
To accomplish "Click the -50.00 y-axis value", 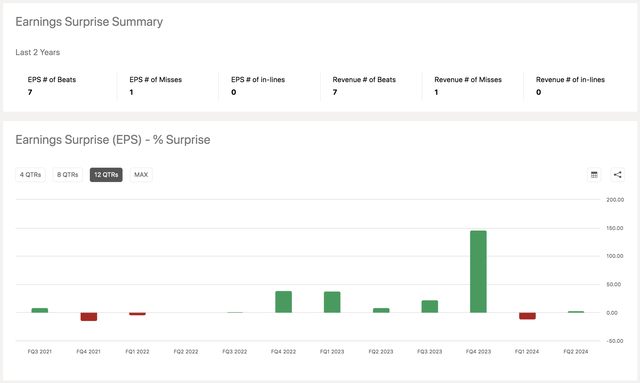I will tap(615, 341).
